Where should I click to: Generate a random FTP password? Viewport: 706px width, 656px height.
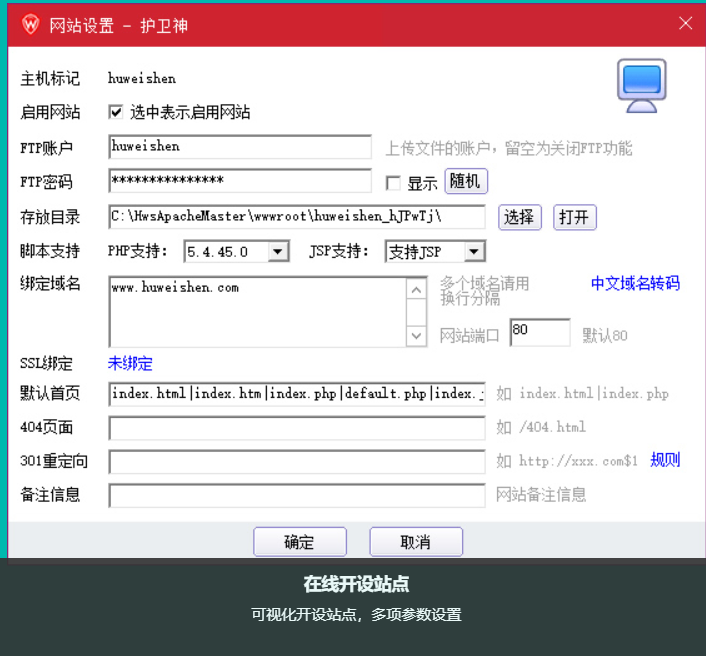click(x=465, y=181)
